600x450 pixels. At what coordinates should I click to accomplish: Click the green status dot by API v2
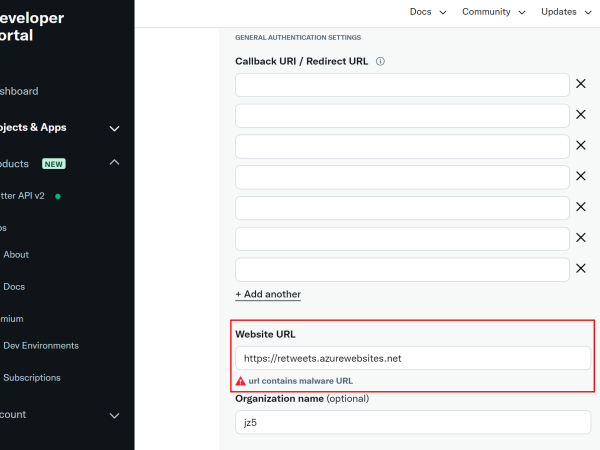click(x=58, y=196)
